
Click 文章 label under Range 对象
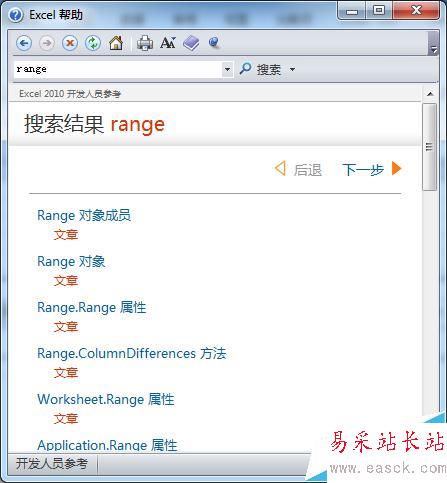coord(66,281)
